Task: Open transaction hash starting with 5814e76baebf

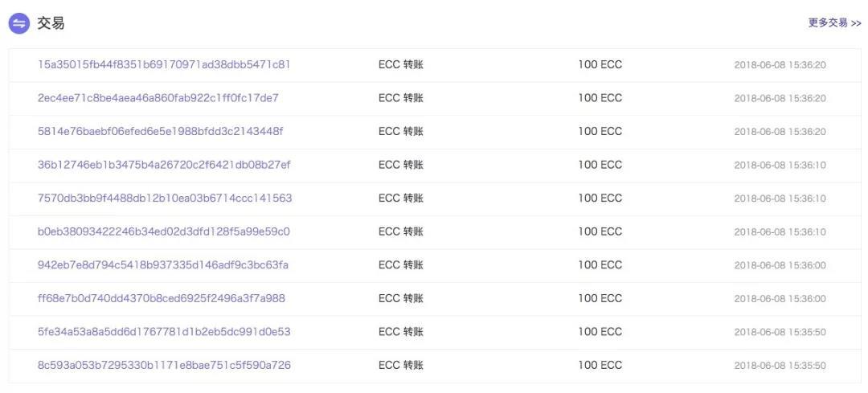Action: 161,131
